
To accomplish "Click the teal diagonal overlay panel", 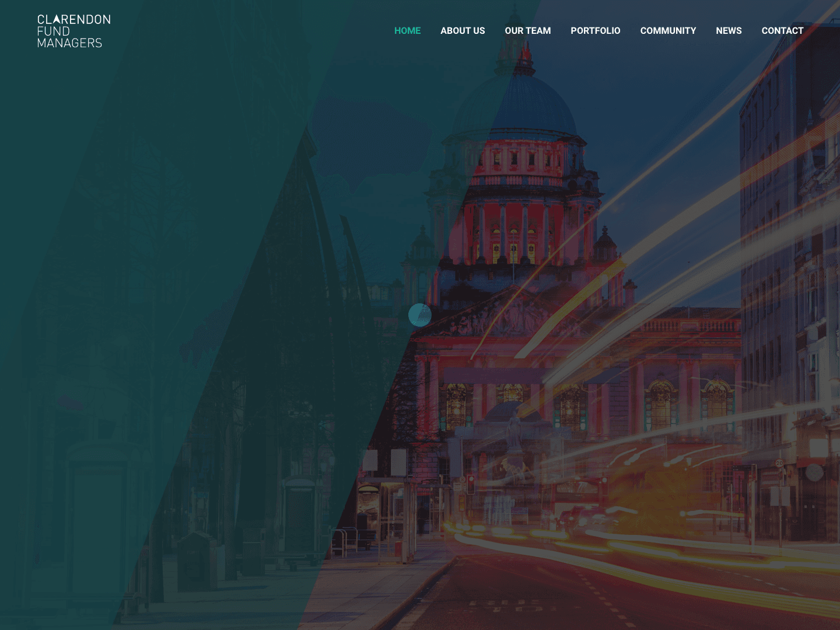I will (146, 292).
